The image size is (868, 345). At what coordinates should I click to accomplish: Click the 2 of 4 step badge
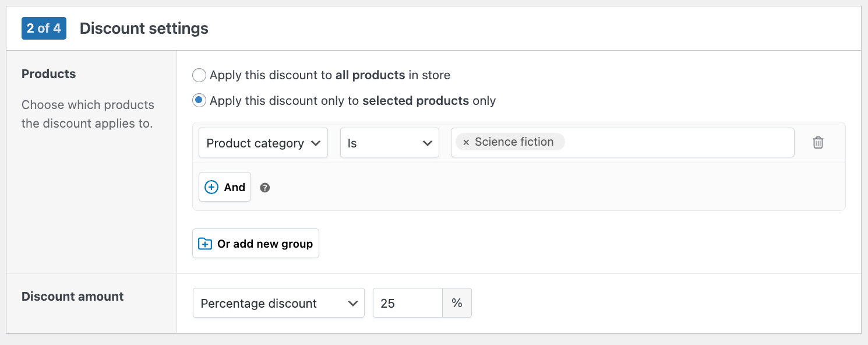44,28
